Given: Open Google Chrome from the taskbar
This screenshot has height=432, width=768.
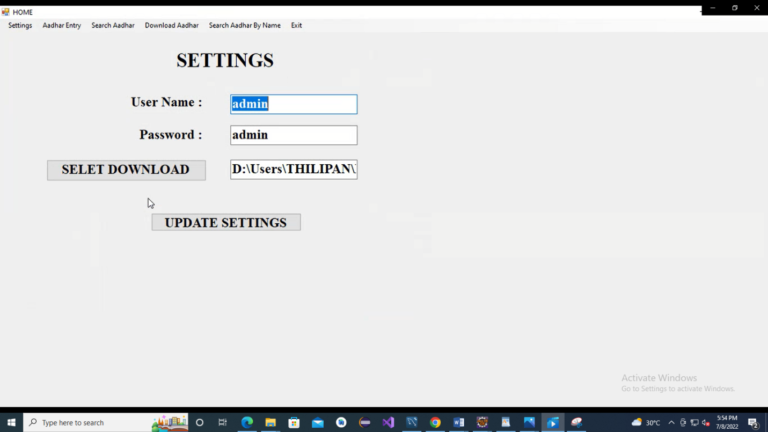Looking at the screenshot, I should point(435,422).
